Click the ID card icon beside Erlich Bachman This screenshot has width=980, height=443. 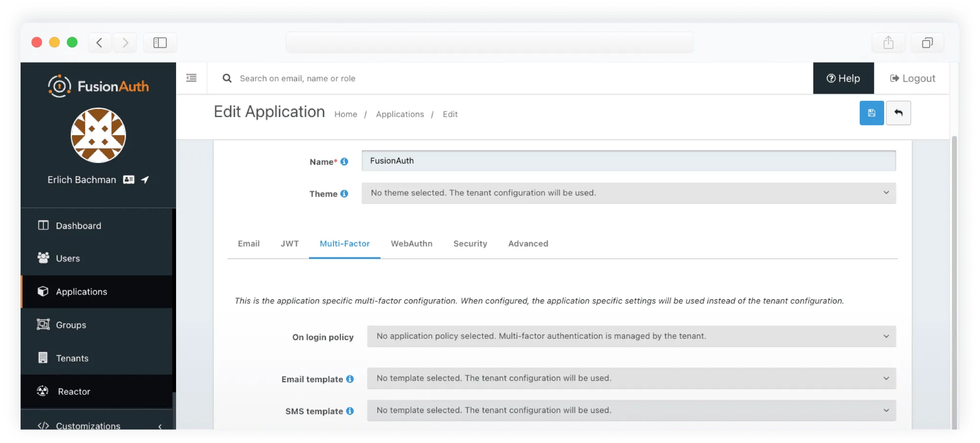click(129, 180)
